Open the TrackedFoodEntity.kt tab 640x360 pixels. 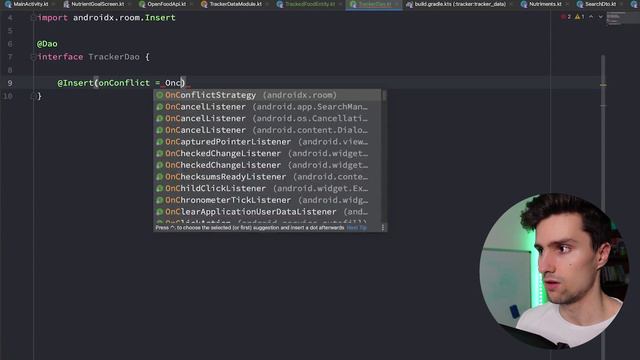[310, 4]
